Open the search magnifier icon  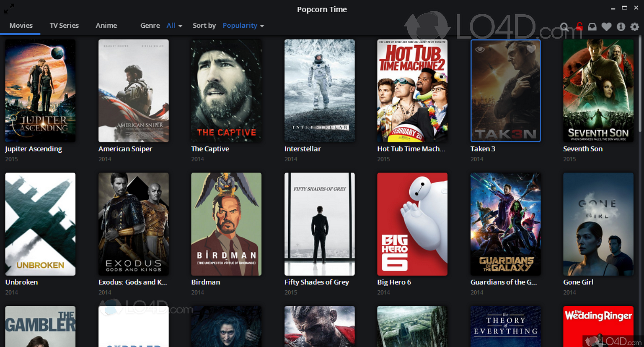tap(564, 27)
